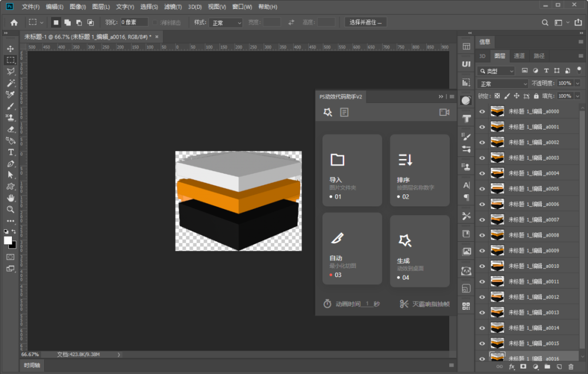Click the Sort by layer name card
Image resolution: width=588 pixels, height=374 pixels.
pyautogui.click(x=419, y=170)
